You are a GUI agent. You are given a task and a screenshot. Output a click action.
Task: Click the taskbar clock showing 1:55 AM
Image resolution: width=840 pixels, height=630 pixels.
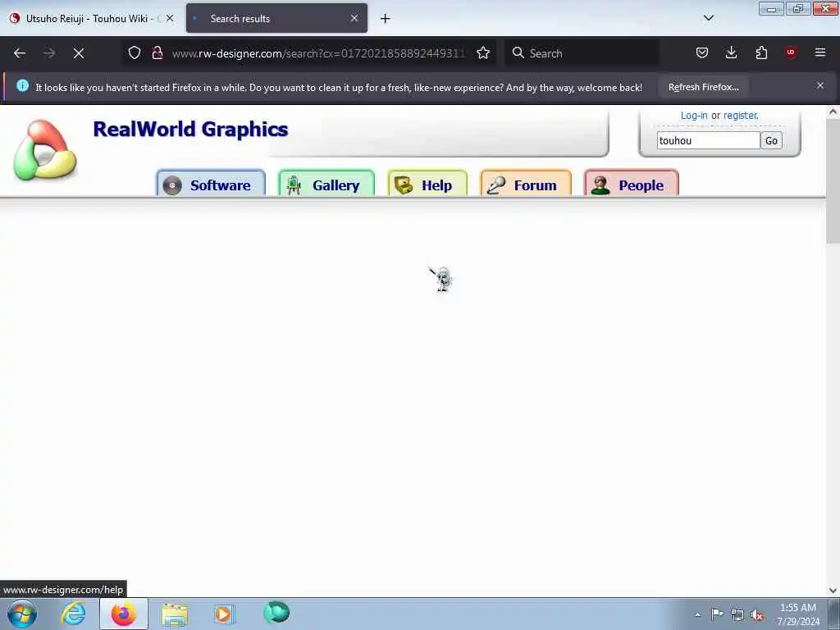pos(798,614)
